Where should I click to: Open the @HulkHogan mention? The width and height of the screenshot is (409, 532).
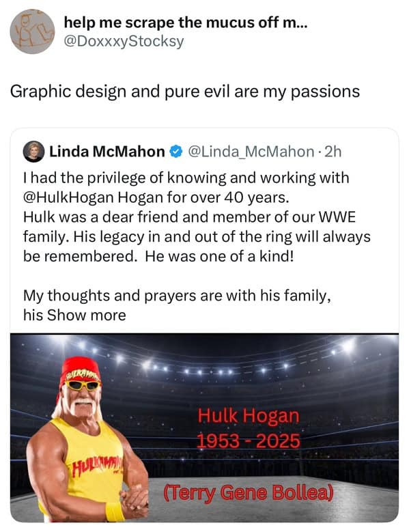68,197
